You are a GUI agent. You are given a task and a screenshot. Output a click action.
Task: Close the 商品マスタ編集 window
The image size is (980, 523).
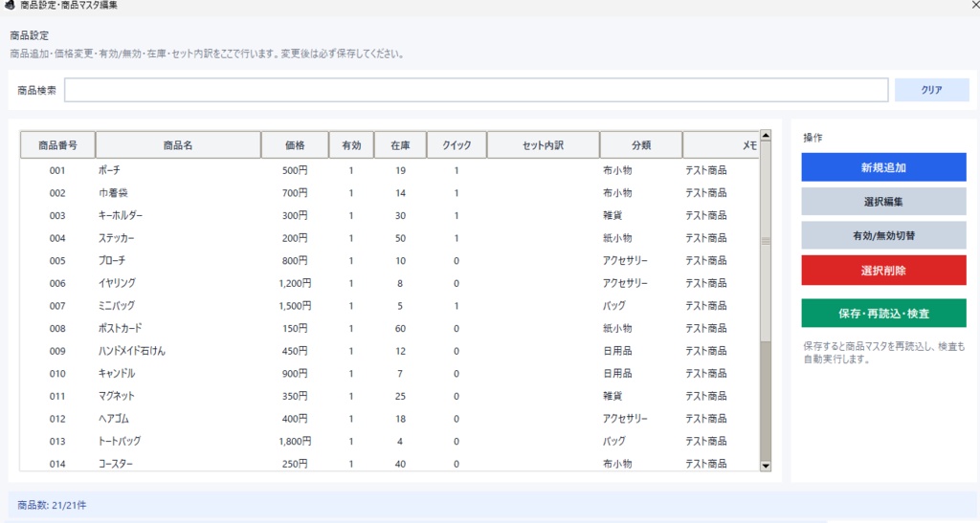974,5
